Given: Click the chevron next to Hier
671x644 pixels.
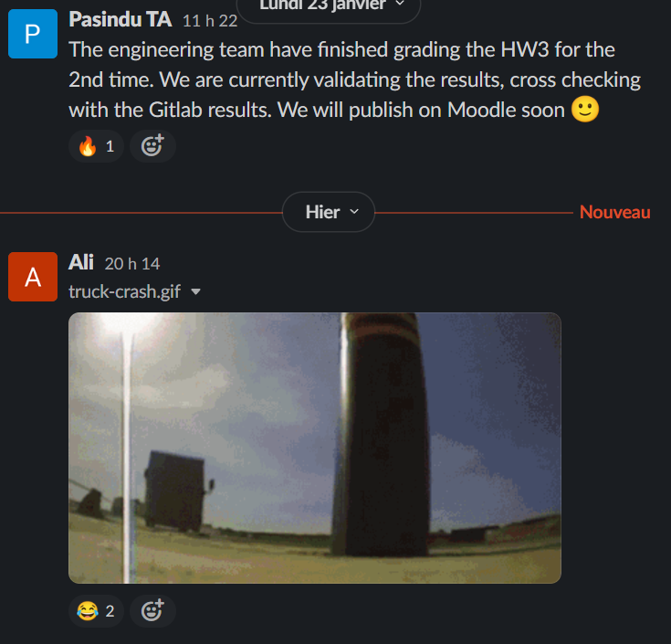Looking at the screenshot, I should coord(354,212).
